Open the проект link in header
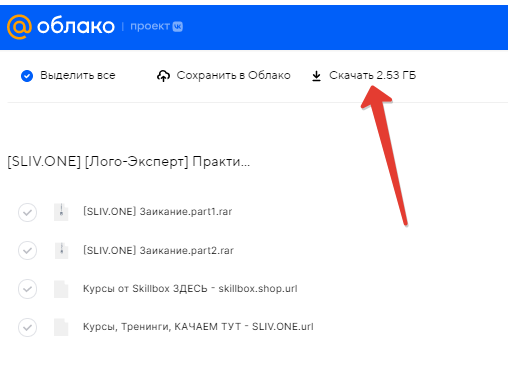 pos(150,26)
